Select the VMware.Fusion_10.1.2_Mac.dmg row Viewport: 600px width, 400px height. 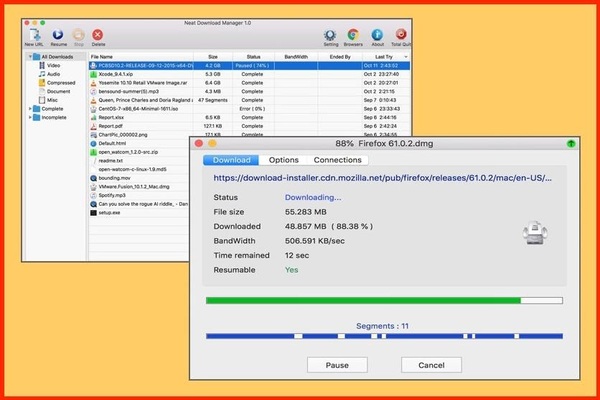pos(139,187)
